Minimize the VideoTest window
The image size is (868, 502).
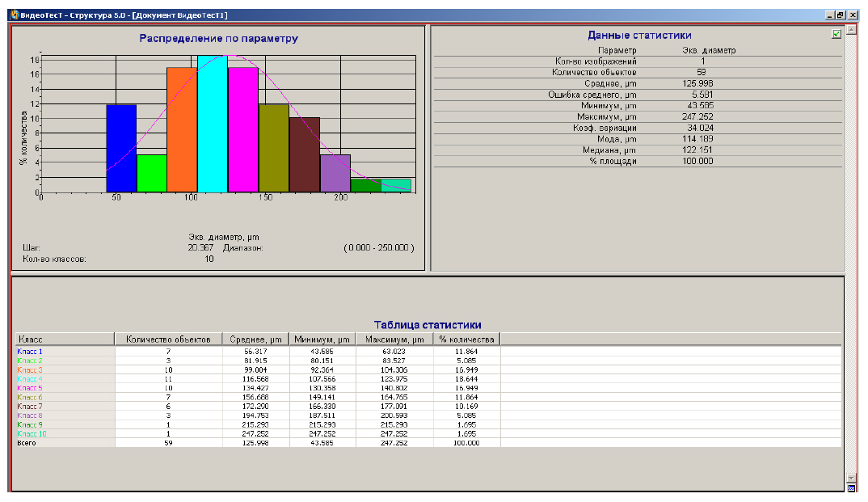(830, 15)
